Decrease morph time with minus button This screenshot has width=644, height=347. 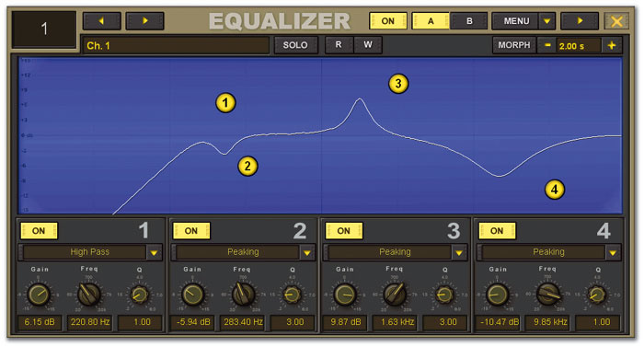click(547, 45)
